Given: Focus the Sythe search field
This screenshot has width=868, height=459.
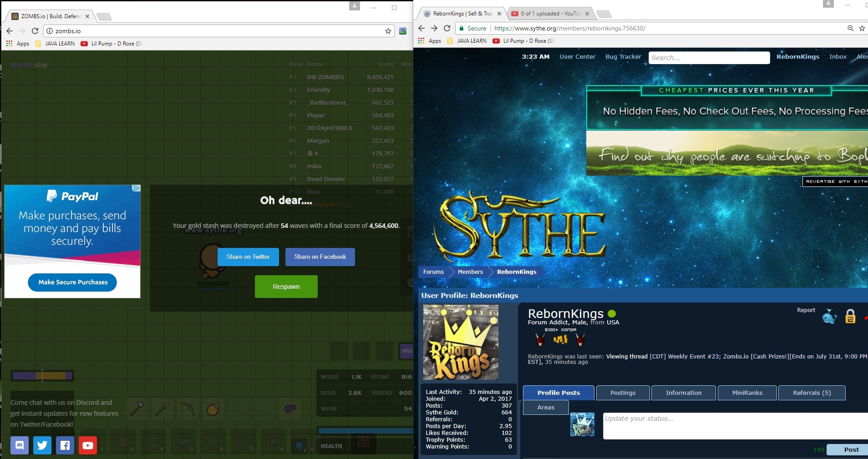Looking at the screenshot, I should coord(709,58).
